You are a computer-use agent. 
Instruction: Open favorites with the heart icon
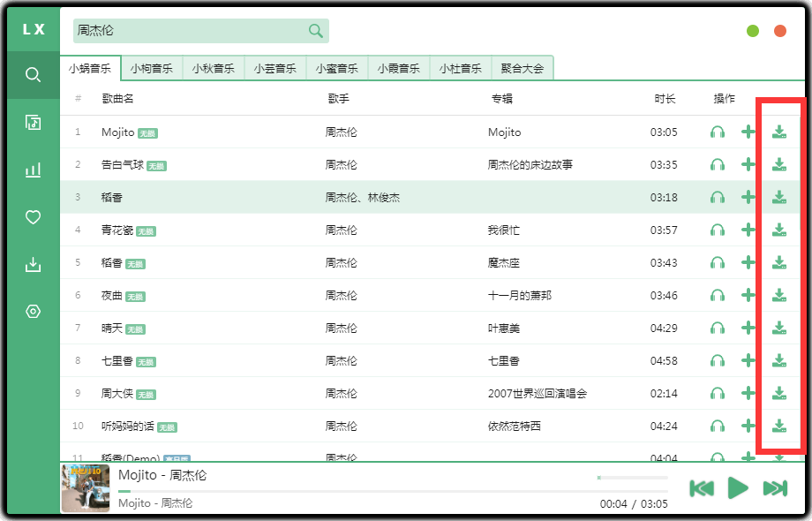coord(33,217)
